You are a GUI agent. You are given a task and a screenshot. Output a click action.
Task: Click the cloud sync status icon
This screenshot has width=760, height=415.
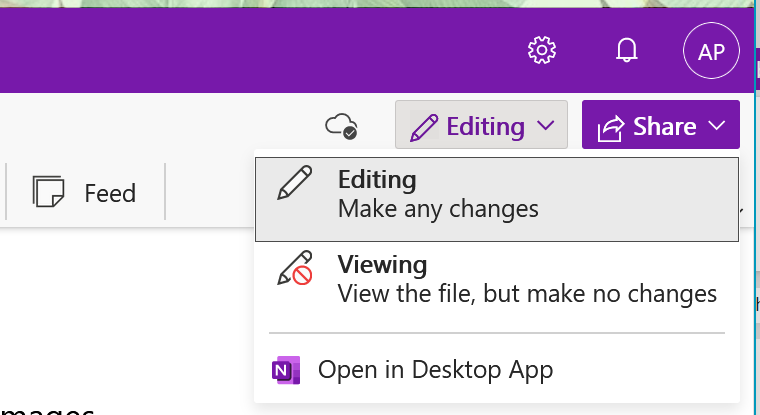(x=342, y=126)
